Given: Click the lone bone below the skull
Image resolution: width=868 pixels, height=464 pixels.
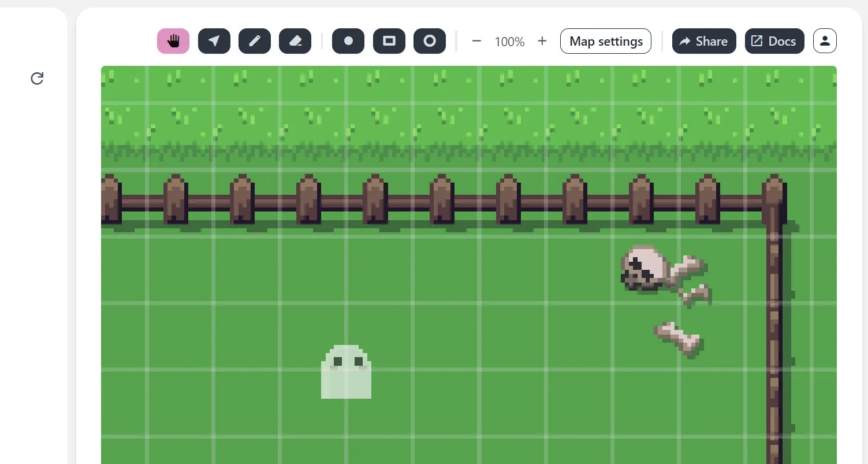Looking at the screenshot, I should click(x=678, y=337).
